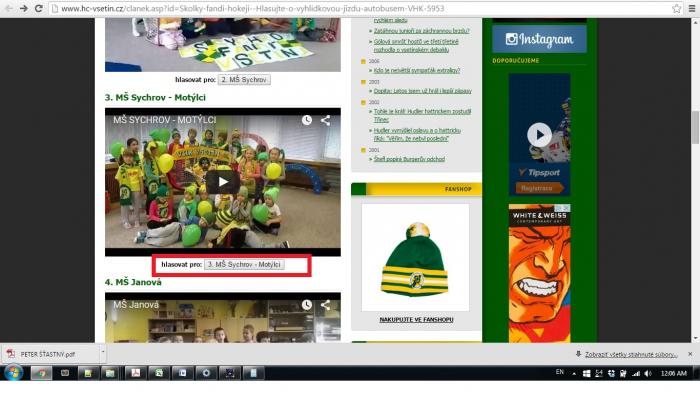
Task: Click the NAKUPUJTE VE FANSHOPU link
Action: (416, 319)
